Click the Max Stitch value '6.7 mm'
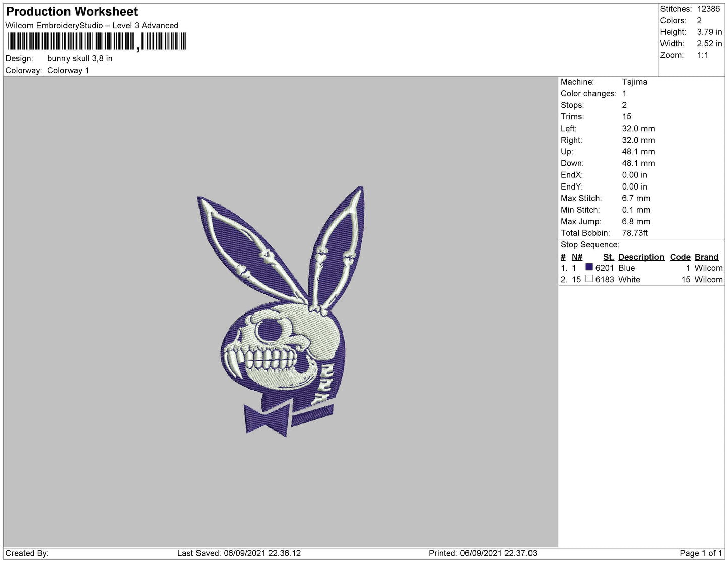728x563 pixels. (x=636, y=198)
